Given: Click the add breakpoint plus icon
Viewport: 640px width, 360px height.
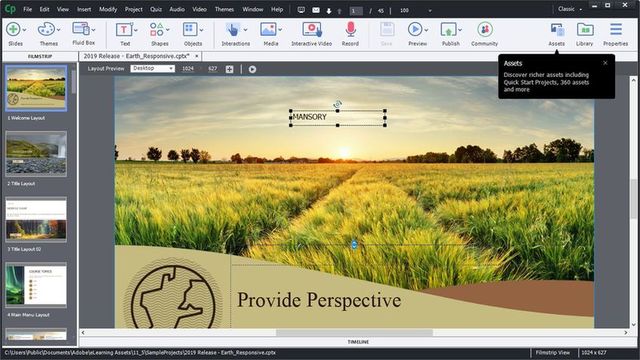Looking at the screenshot, I should [x=229, y=69].
